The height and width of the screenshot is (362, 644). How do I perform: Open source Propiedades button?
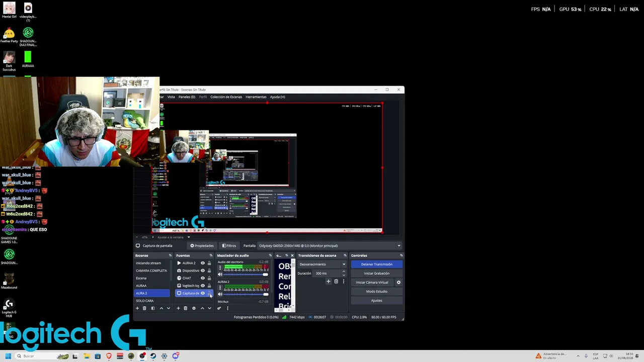click(202, 246)
